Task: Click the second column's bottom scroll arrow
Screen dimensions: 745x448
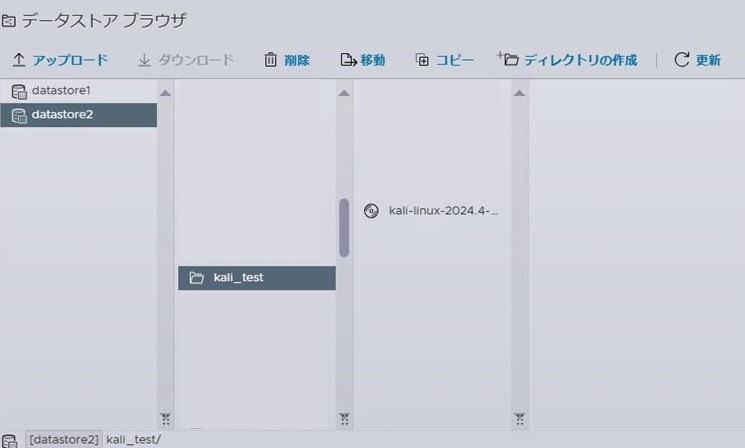Action: click(x=344, y=419)
